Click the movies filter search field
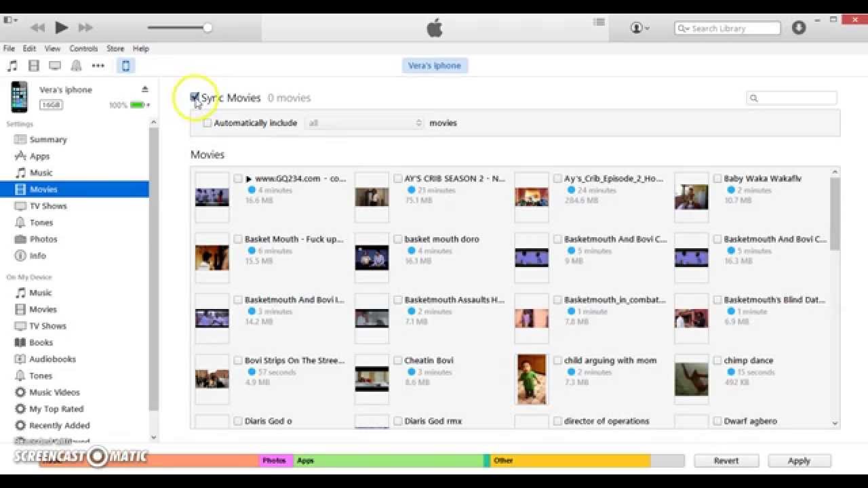868x488 pixels. click(x=791, y=98)
